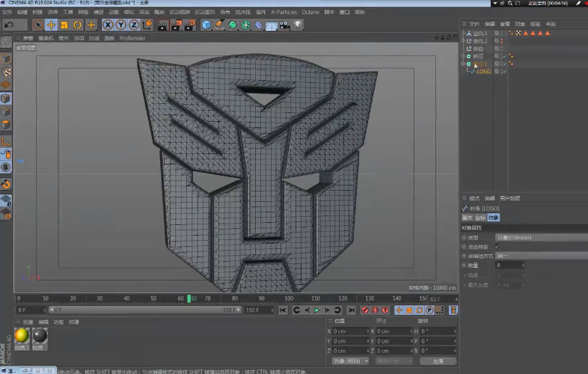Select the Rotate tool icon
Image resolution: width=588 pixels, height=374 pixels.
pos(78,25)
